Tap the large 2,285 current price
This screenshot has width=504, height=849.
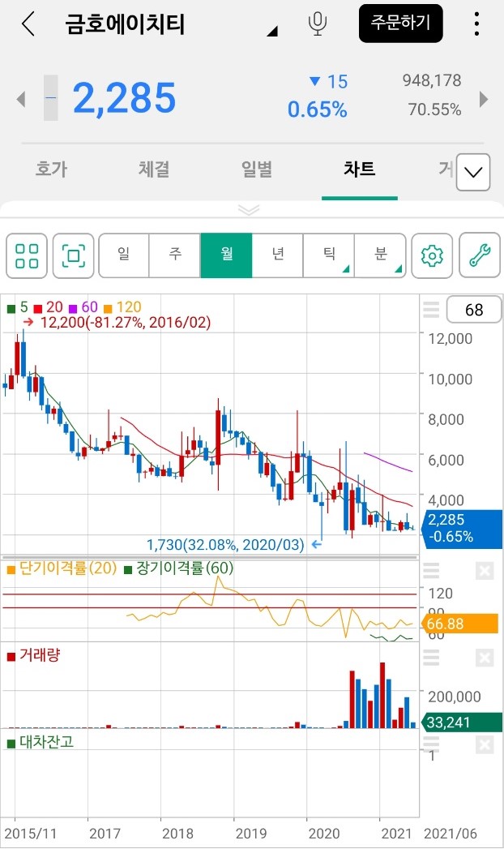[124, 99]
